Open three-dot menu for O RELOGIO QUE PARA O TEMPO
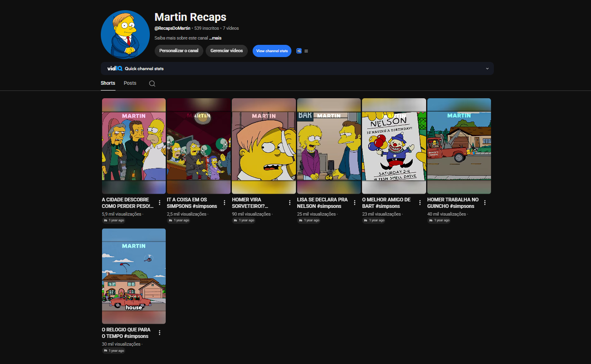 point(160,333)
